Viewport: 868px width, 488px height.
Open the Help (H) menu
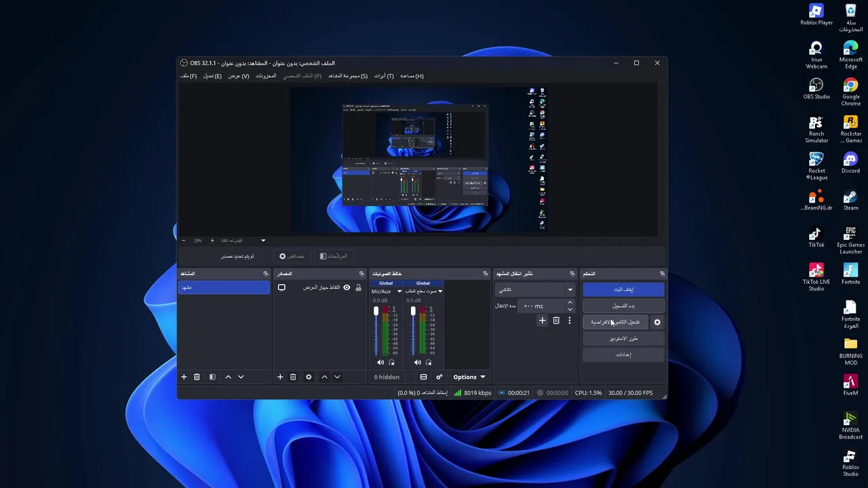coord(412,76)
